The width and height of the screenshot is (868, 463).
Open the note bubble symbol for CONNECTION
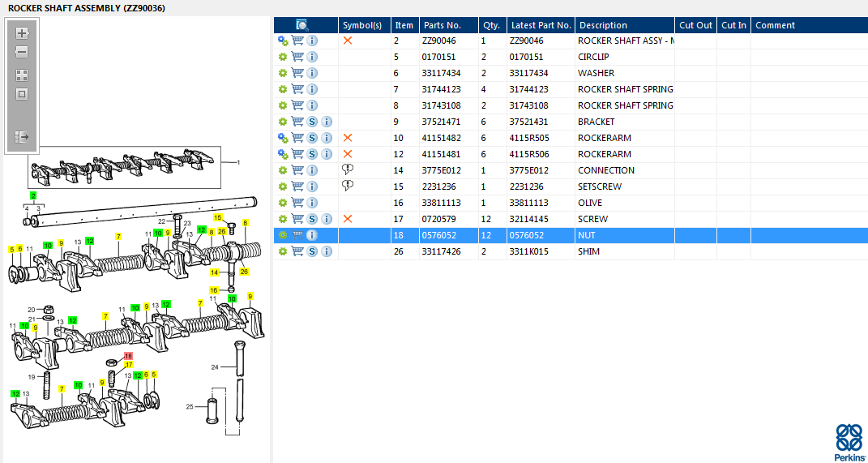pyautogui.click(x=348, y=170)
